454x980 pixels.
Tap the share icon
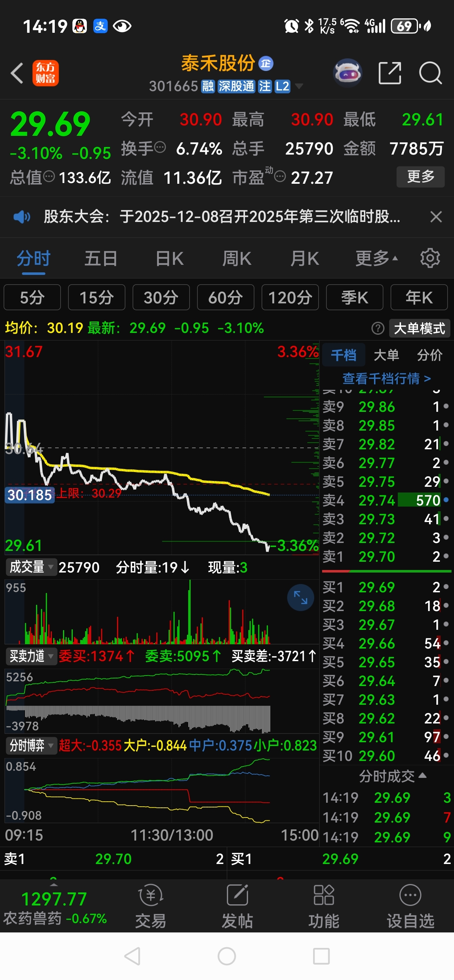coord(390,73)
